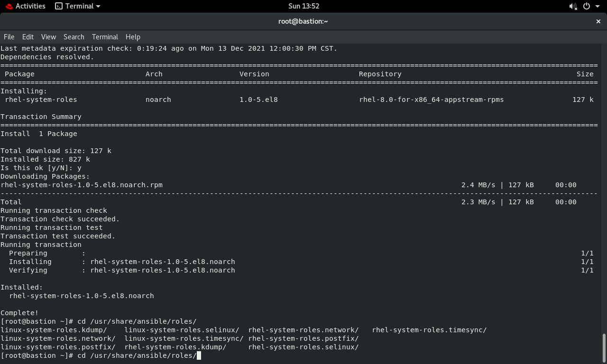Open the Help menu
This screenshot has height=364, width=607.
point(133,37)
